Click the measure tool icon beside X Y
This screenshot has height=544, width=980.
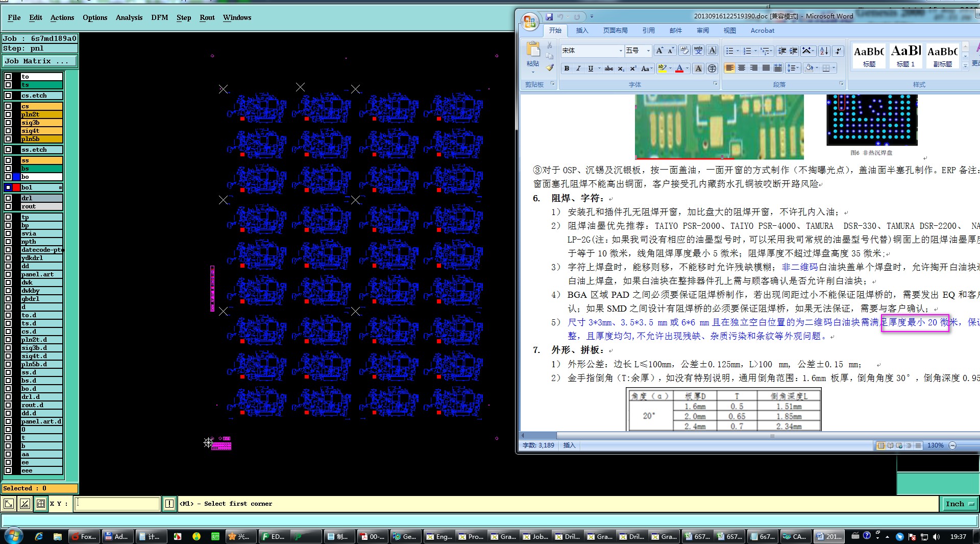click(x=25, y=504)
